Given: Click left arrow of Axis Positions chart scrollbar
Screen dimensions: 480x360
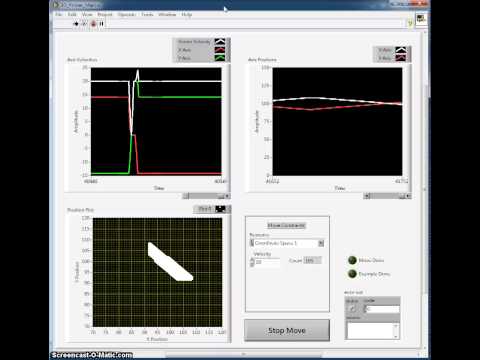Looking at the screenshot, I should [x=367, y=196].
